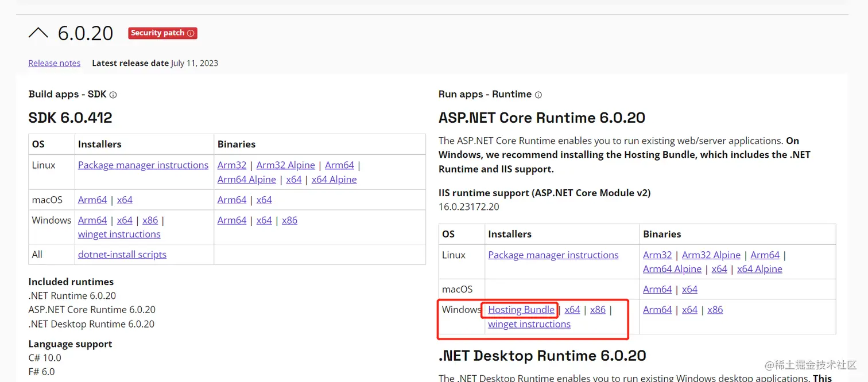Download SDK Linux Arm32 Alpine binary
The height and width of the screenshot is (382, 868).
[285, 165]
